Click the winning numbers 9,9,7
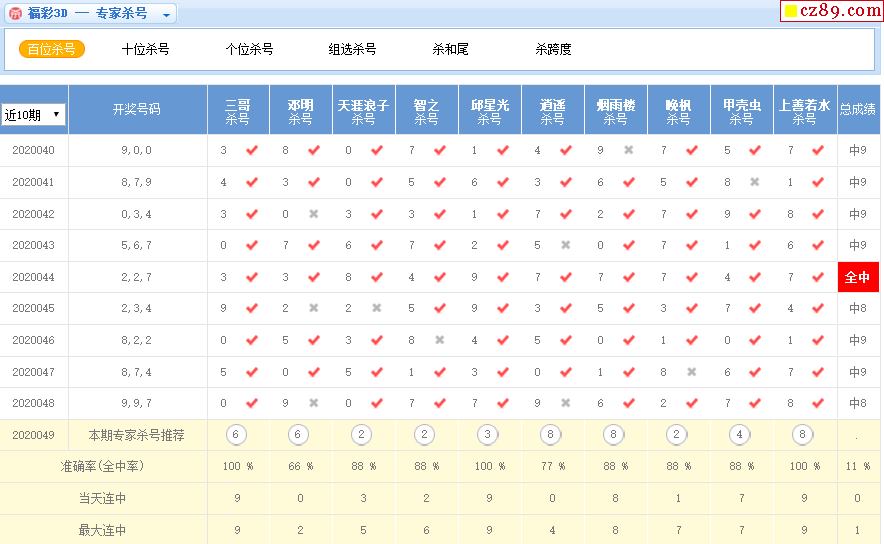 (x=136, y=404)
